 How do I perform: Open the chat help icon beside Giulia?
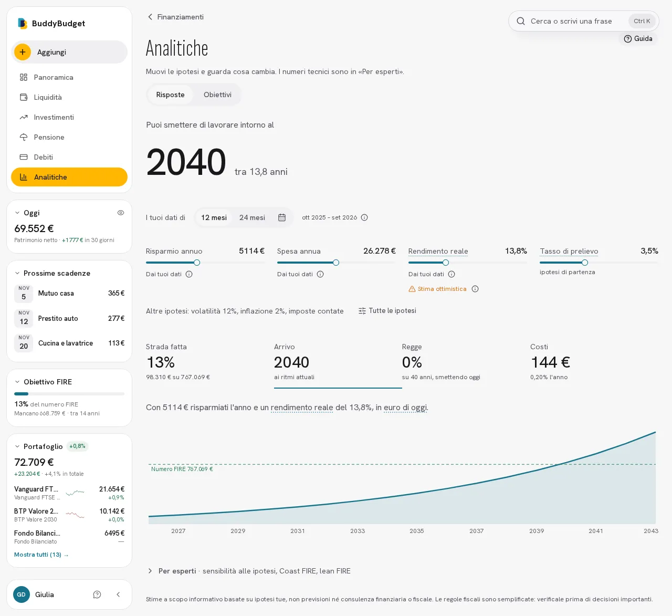click(97, 594)
